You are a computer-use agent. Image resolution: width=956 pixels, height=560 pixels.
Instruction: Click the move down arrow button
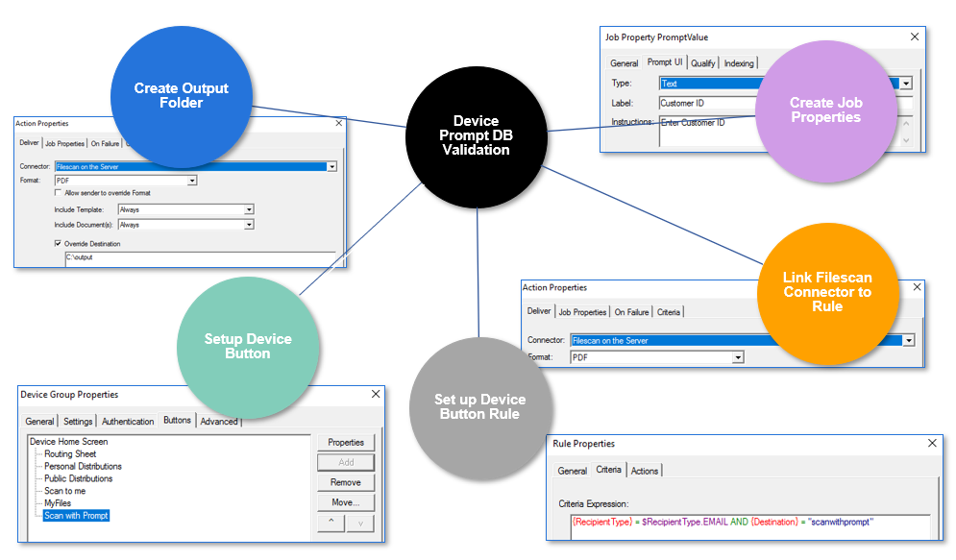[360, 523]
